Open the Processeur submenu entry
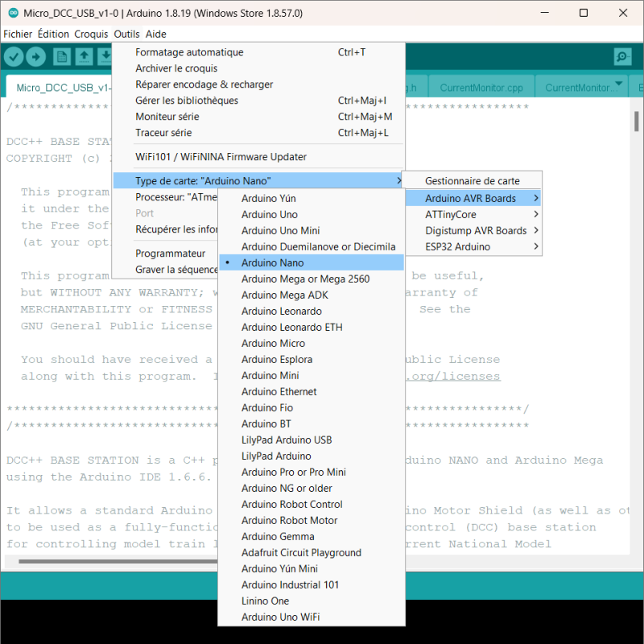This screenshot has width=644, height=644. pyautogui.click(x=166, y=196)
